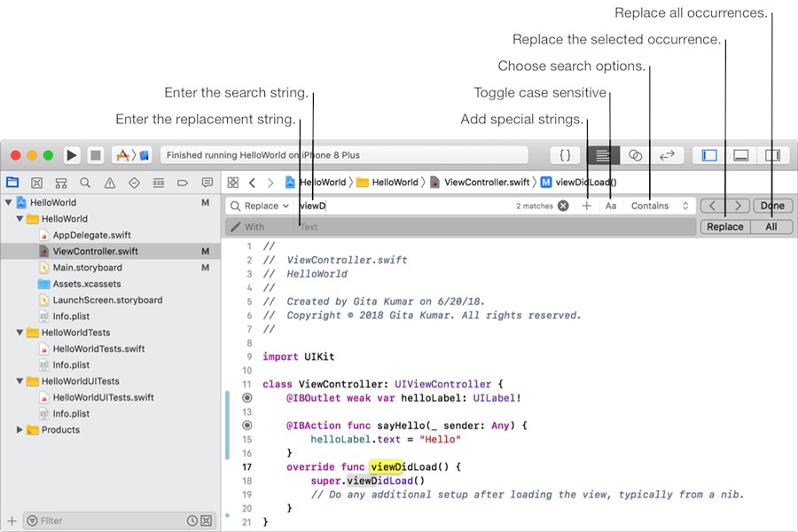Image resolution: width=798 pixels, height=532 pixels.
Task: Toggle case sensitive Aa option
Action: 611,206
